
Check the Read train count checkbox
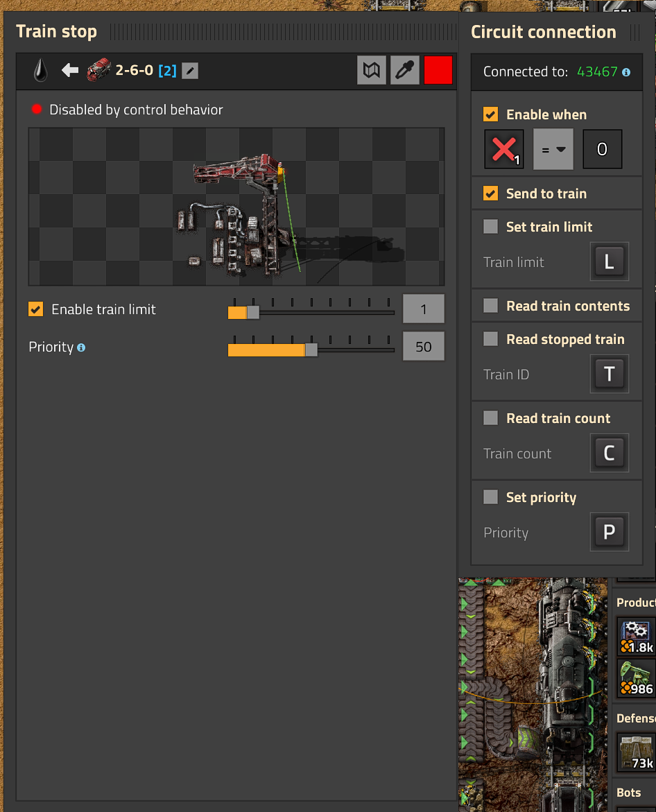coord(490,418)
